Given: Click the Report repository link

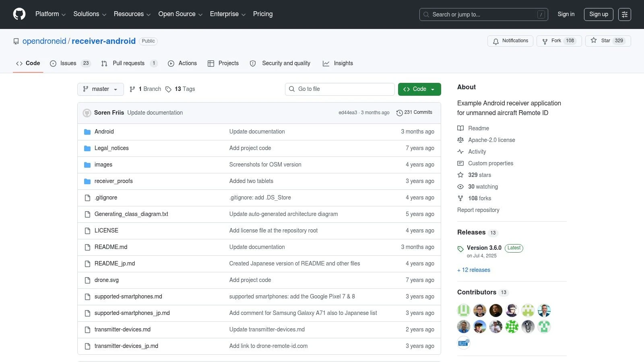Looking at the screenshot, I should 478,210.
